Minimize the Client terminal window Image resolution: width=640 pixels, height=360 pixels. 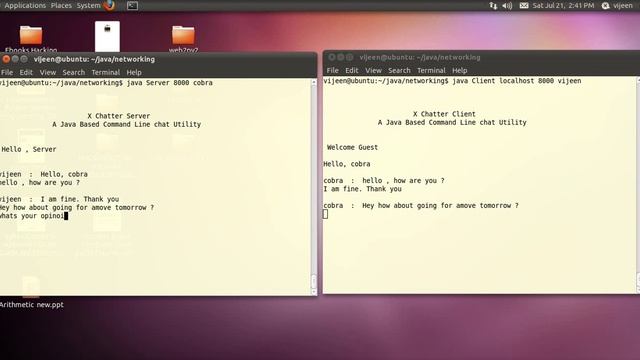tap(340, 57)
